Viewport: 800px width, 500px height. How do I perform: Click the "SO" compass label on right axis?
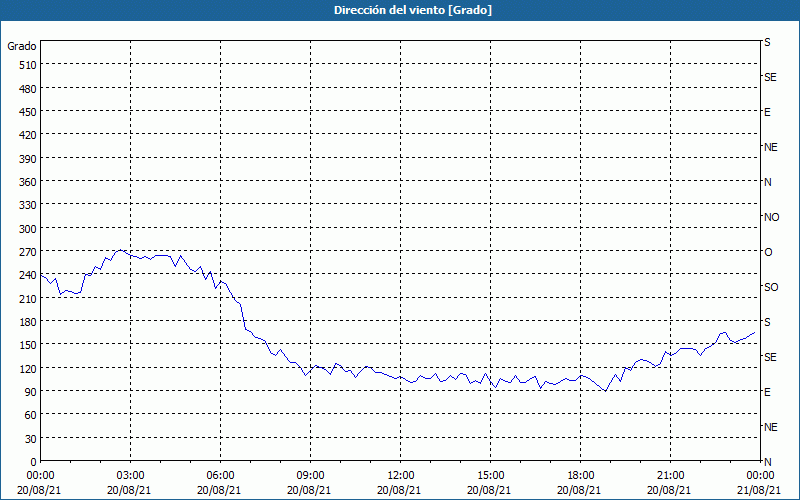click(x=771, y=287)
